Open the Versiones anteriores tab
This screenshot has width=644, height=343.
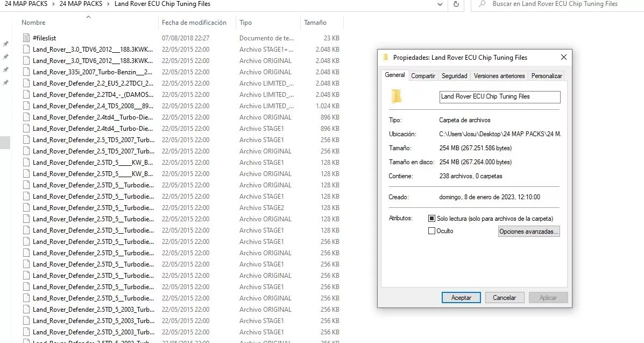499,76
